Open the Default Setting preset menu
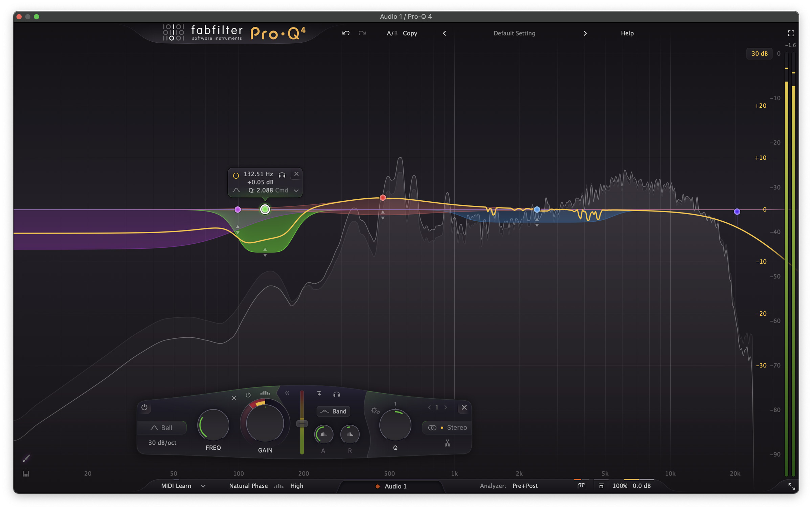The image size is (812, 509). pyautogui.click(x=514, y=33)
